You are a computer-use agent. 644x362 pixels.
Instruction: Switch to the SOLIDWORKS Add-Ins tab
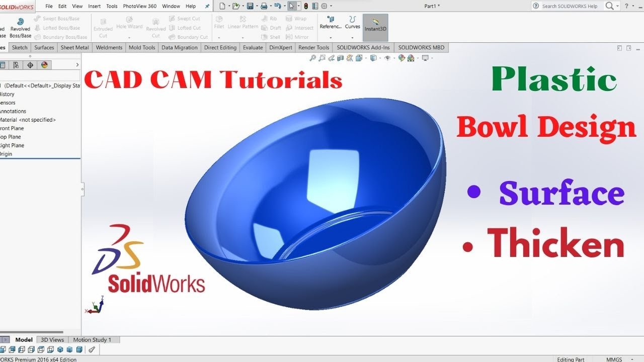click(x=363, y=47)
